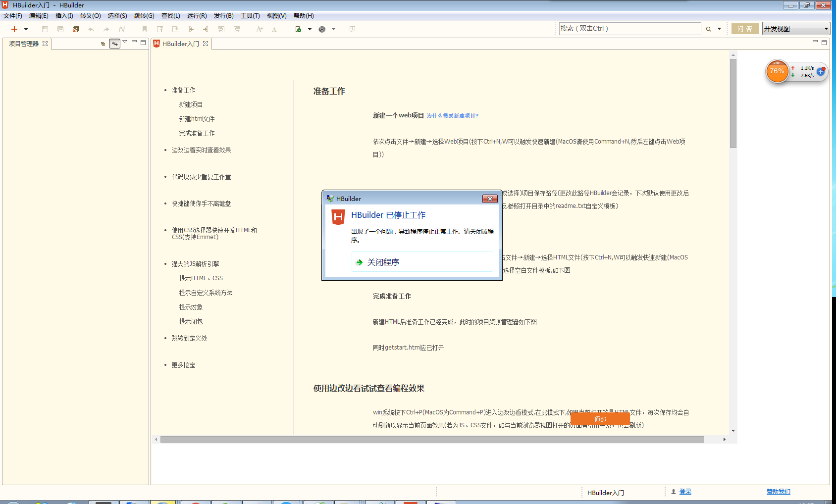Maximize the editor area panel
Viewport: 836px width, 504px height.
click(x=824, y=43)
